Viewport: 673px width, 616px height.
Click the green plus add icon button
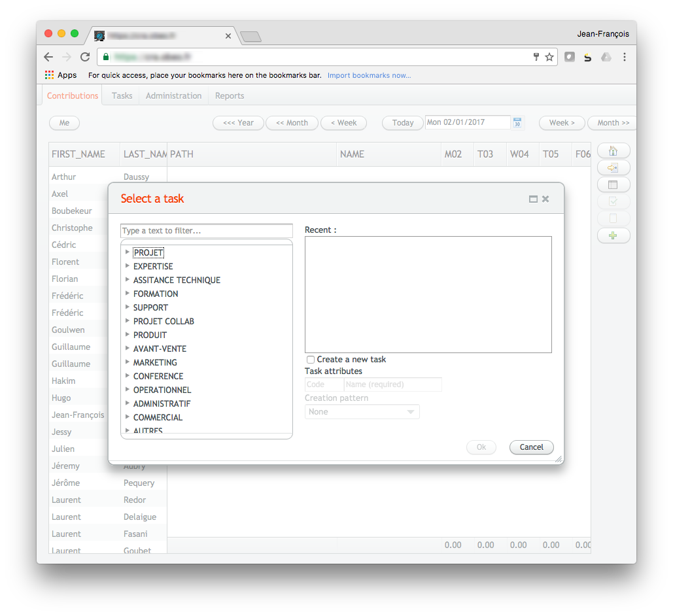click(x=613, y=235)
